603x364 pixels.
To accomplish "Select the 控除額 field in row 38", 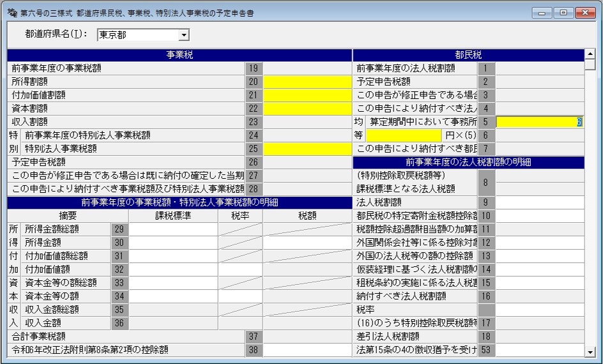I will (x=307, y=350).
